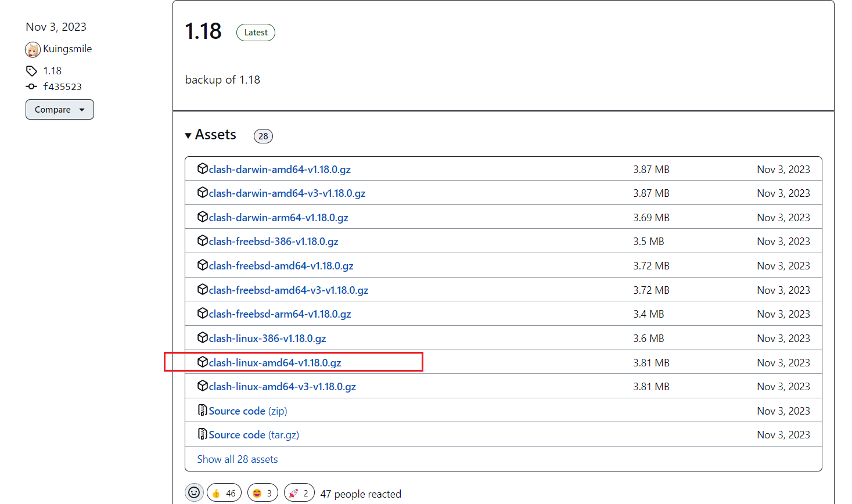Viewport: 852px width, 504px height.
Task: Click the tag icon beside 1.18
Action: [31, 71]
